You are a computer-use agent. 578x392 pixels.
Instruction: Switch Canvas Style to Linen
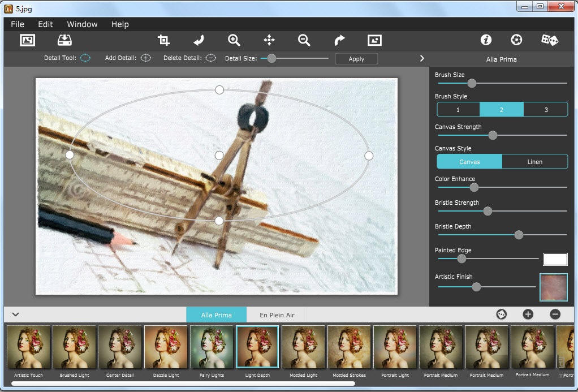pyautogui.click(x=534, y=162)
